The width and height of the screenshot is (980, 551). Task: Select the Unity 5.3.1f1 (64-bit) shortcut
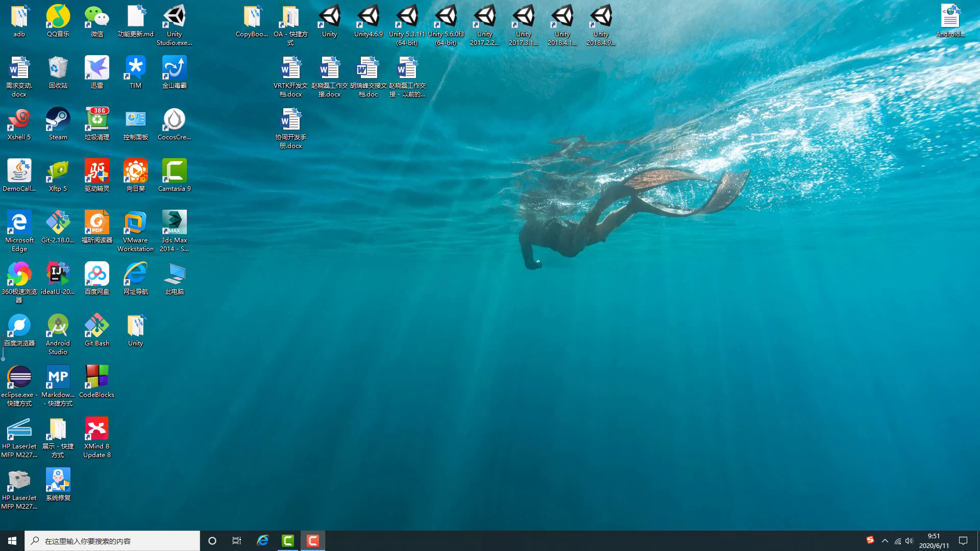tap(407, 26)
